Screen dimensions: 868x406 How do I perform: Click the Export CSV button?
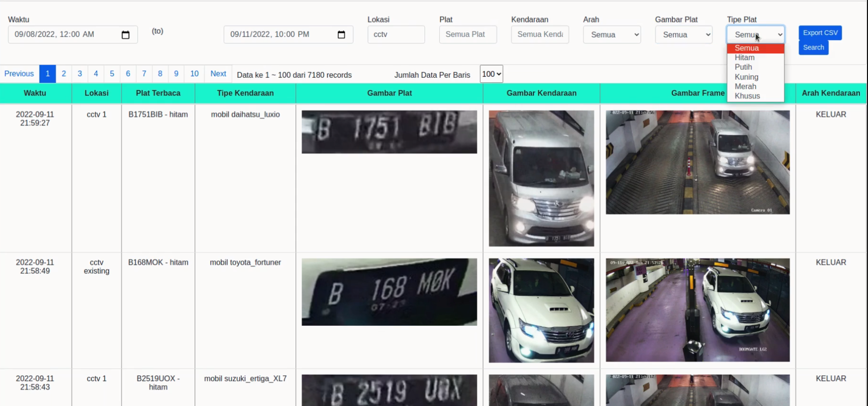click(x=820, y=33)
